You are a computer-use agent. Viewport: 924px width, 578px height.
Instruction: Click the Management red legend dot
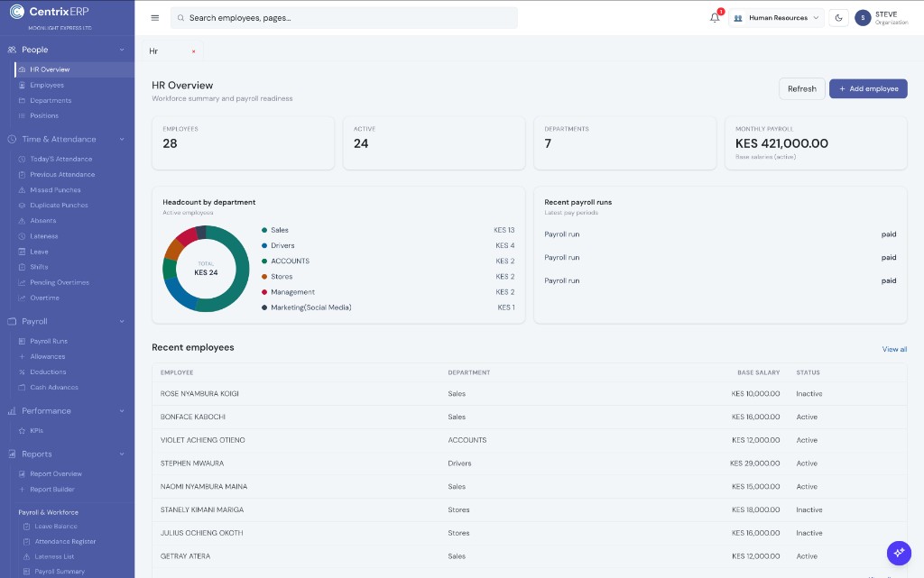coord(264,292)
